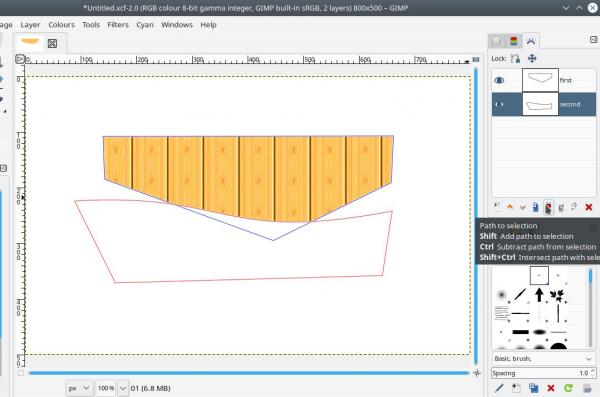Toggle zoom-on-resize icon above vertical scrollbar
The width and height of the screenshot is (600, 397).
476,59
